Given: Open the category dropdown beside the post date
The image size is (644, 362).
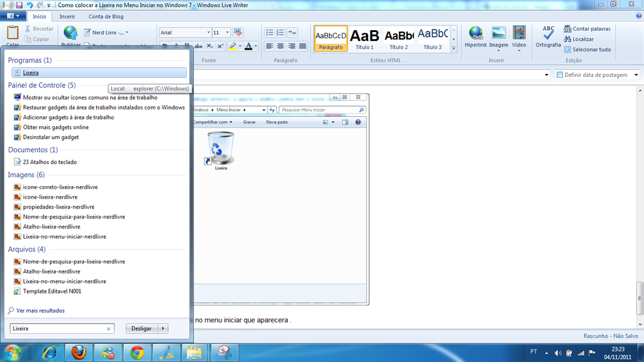Looking at the screenshot, I should click(547, 75).
